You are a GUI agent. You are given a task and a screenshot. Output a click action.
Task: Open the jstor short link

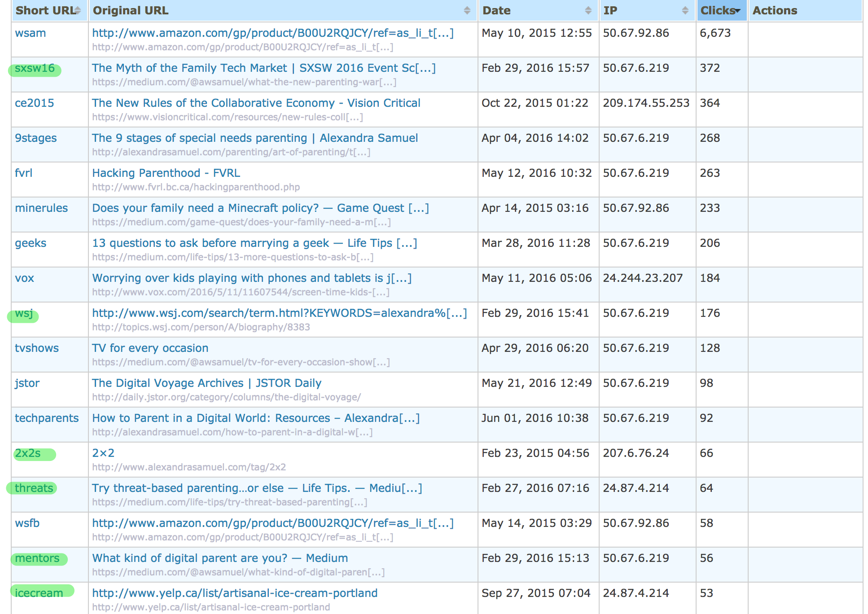pyautogui.click(x=27, y=383)
